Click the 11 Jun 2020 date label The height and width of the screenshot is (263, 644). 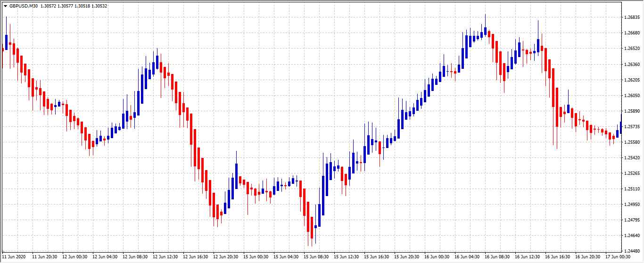point(14,257)
